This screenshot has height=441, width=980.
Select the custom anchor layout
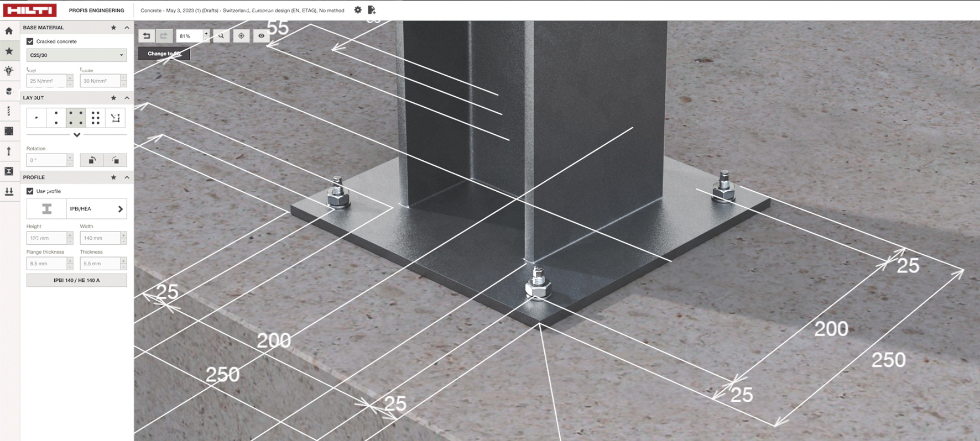pyautogui.click(x=116, y=118)
